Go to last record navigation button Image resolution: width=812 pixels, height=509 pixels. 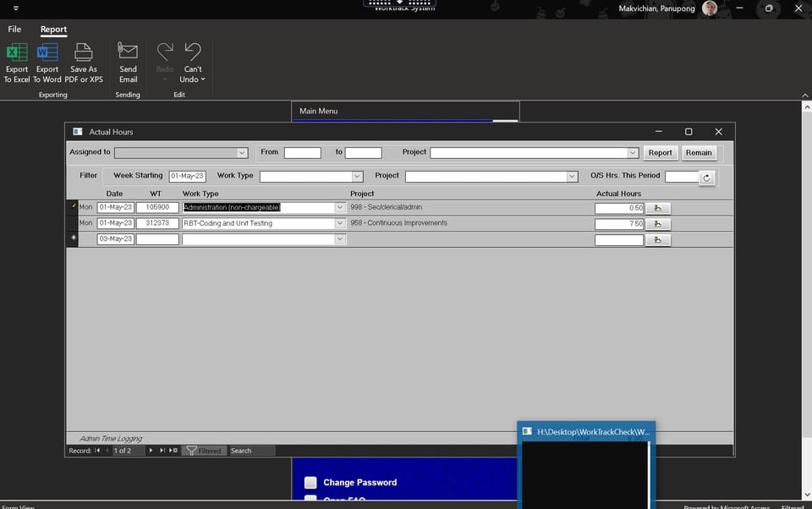point(162,451)
